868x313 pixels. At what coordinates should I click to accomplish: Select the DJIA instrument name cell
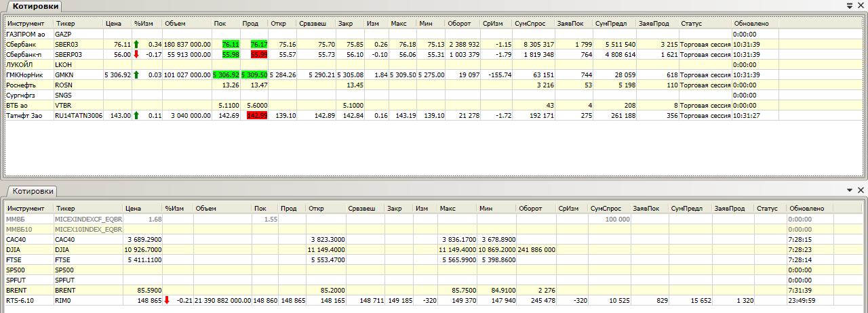pyautogui.click(x=29, y=249)
